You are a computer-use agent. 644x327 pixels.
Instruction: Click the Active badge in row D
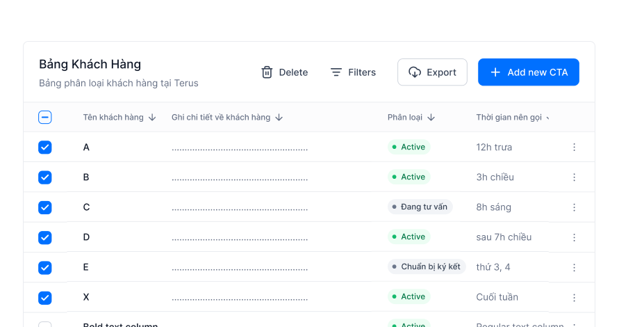coord(408,237)
